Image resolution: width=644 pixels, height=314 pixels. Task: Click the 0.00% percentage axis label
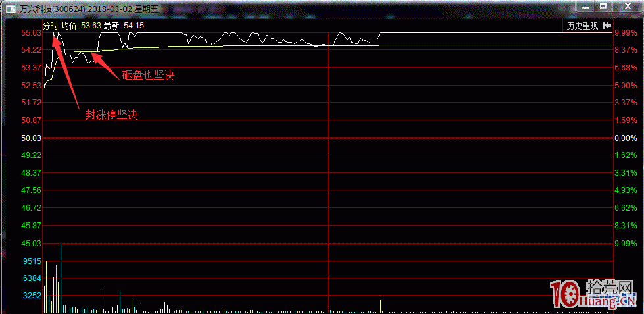[626, 138]
